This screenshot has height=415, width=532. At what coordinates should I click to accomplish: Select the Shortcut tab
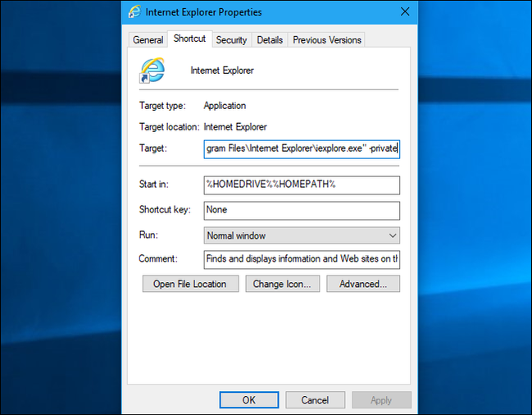pyautogui.click(x=189, y=39)
